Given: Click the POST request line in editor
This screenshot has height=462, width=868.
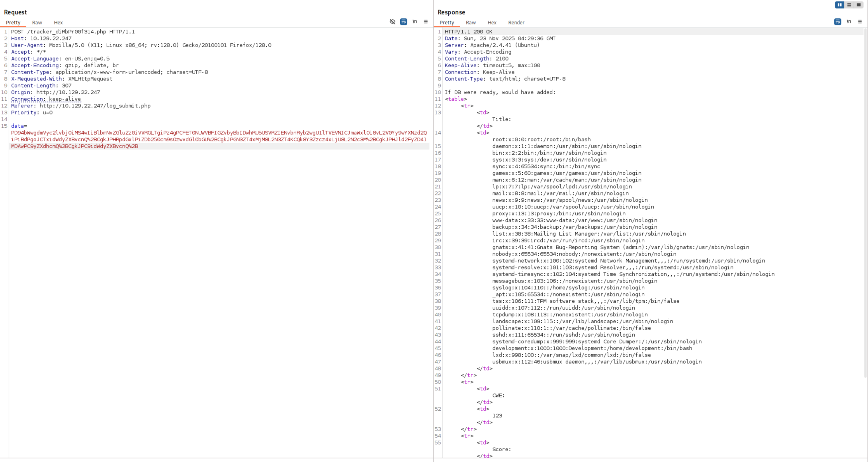Looking at the screenshot, I should (x=73, y=32).
